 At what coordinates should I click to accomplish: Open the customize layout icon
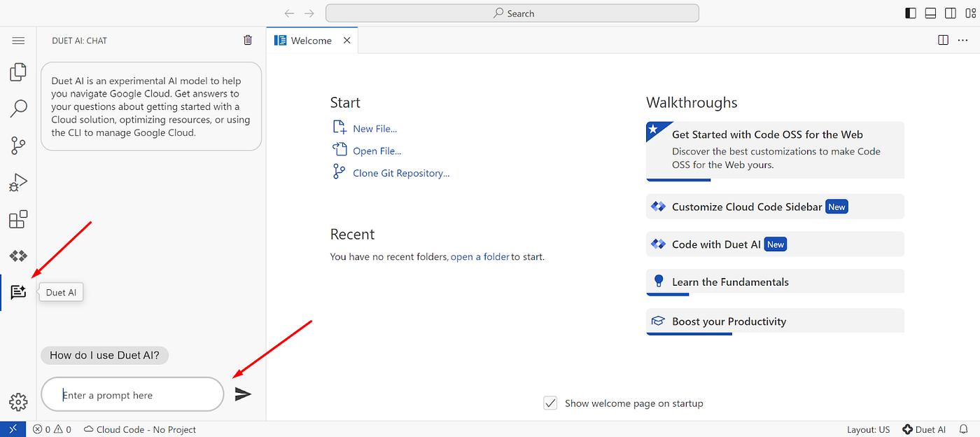(x=970, y=13)
